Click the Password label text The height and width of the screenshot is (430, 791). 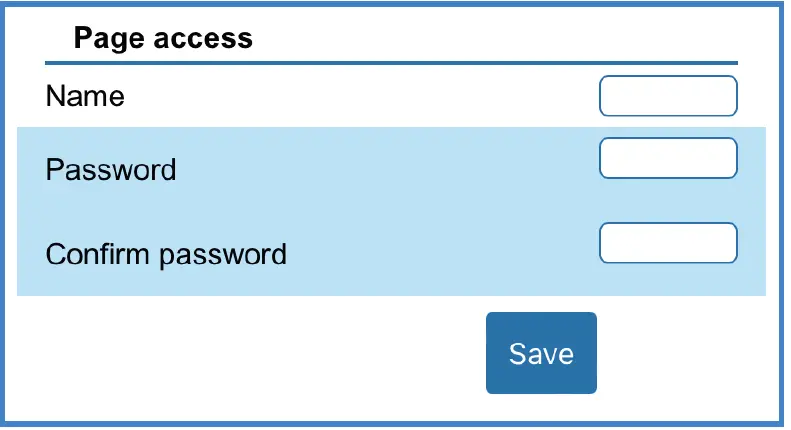[111, 169]
